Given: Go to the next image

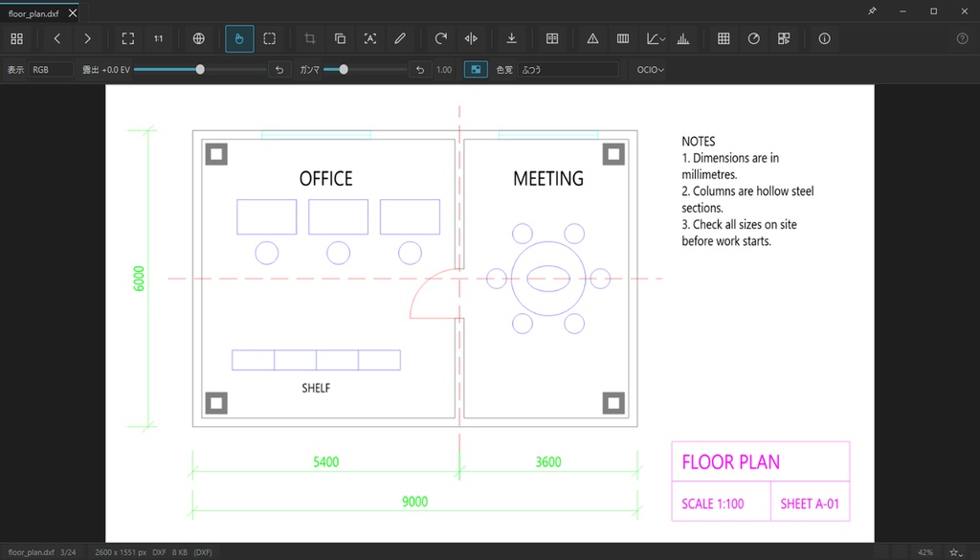Looking at the screenshot, I should tap(87, 38).
